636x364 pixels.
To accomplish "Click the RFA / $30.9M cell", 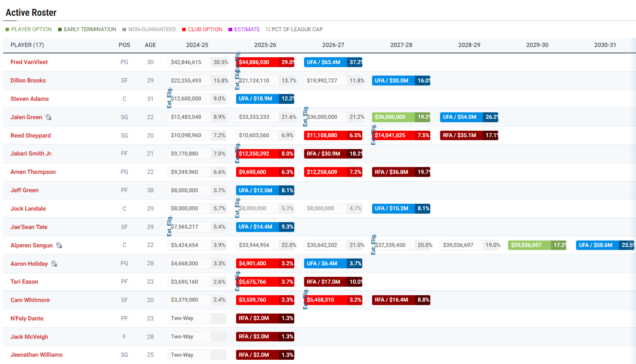I will 333,153.
